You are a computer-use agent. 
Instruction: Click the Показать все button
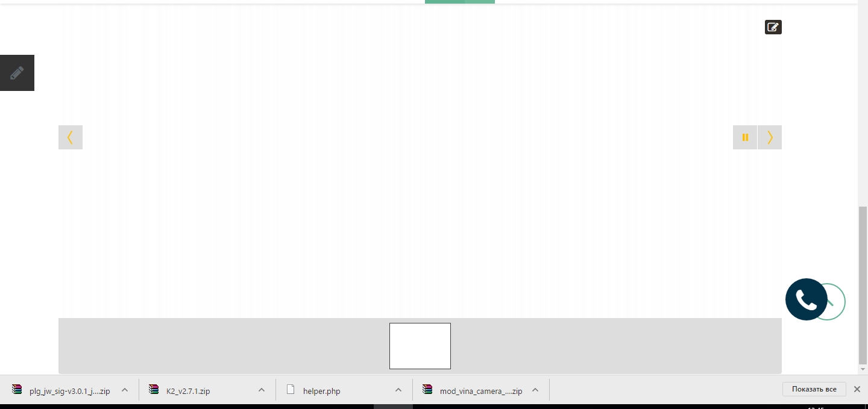pos(814,389)
